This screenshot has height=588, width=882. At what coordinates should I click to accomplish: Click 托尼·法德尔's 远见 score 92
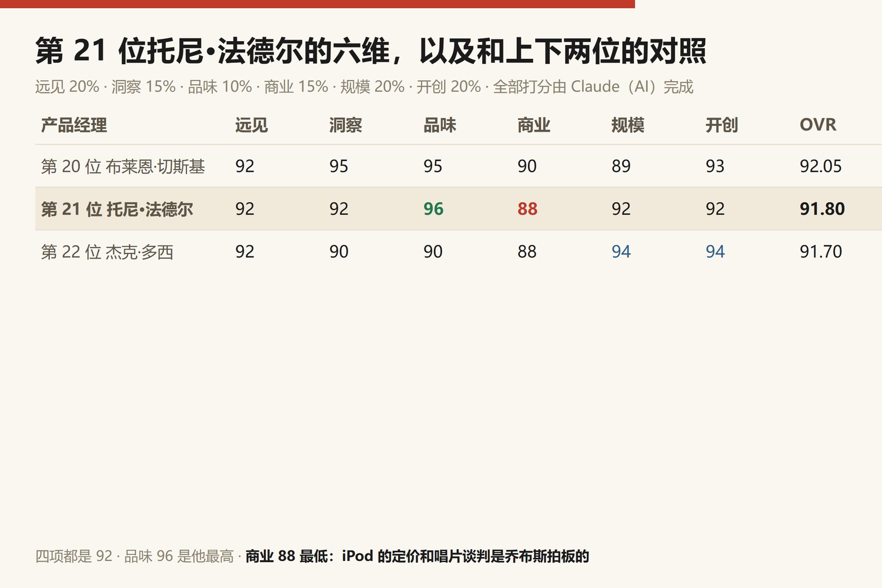pyautogui.click(x=245, y=209)
